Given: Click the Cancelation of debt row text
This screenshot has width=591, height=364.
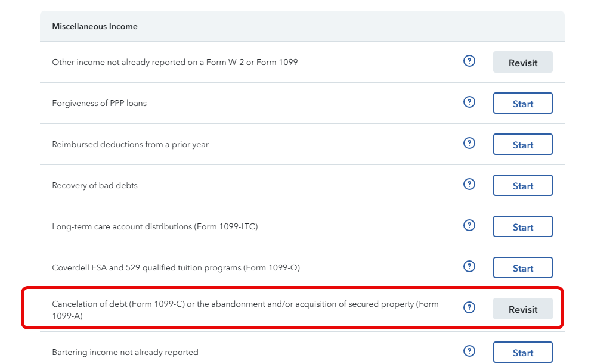Looking at the screenshot, I should tap(245, 310).
